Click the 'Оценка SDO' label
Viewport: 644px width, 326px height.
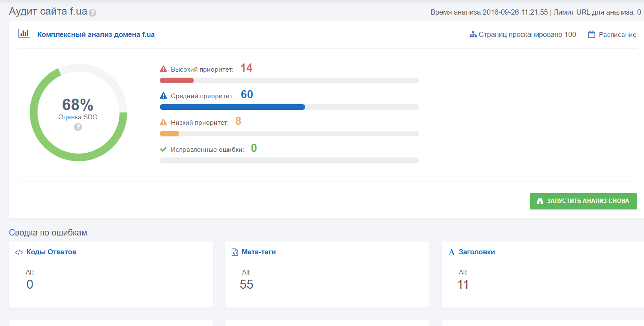pyautogui.click(x=78, y=117)
